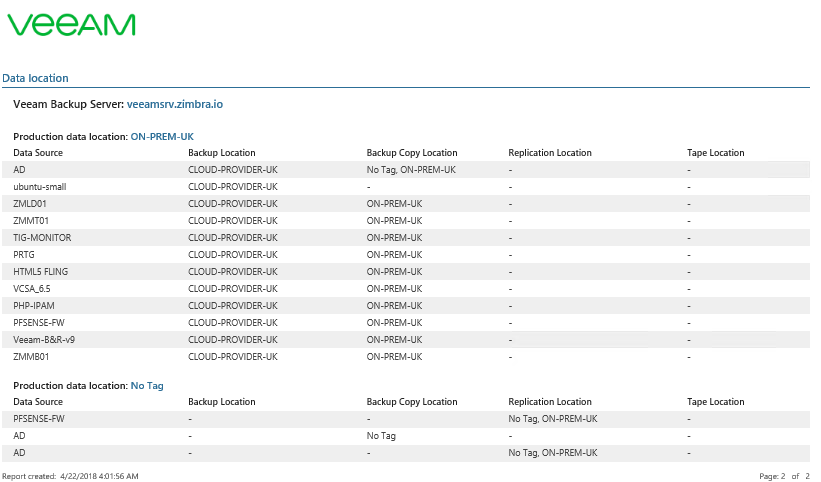Select the Veeam-B&R-v9 data source
Image resolution: width=821 pixels, height=482 pixels.
coord(44,340)
